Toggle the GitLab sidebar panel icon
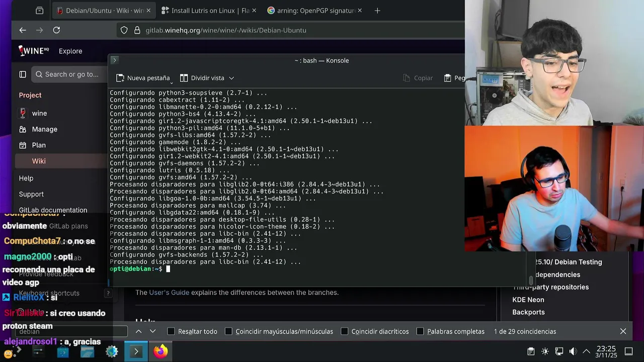Image resolution: width=644 pixels, height=362 pixels. click(x=23, y=74)
